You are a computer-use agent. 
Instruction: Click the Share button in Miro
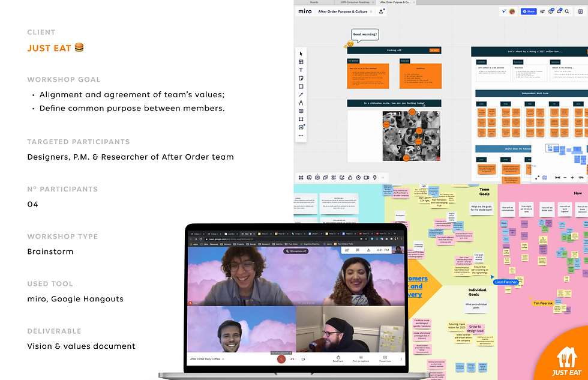click(529, 11)
